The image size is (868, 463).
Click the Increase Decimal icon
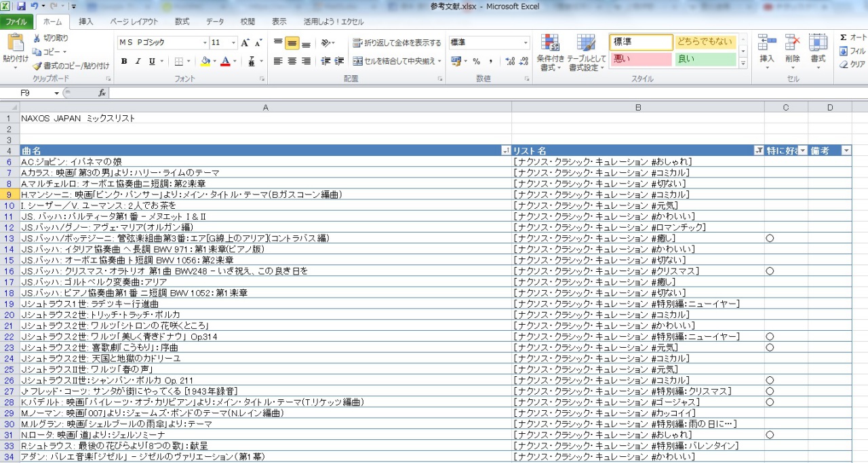click(511, 61)
